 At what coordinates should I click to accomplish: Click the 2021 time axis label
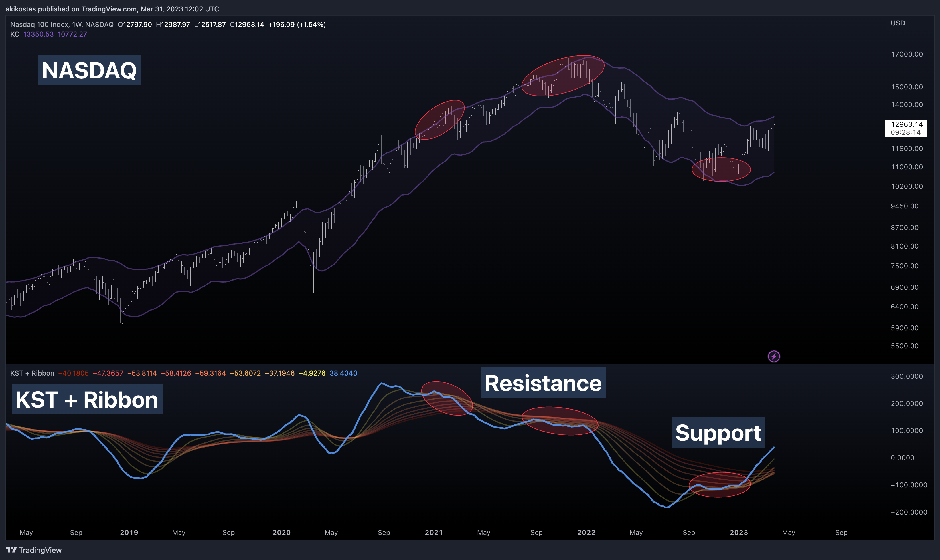coord(434,533)
